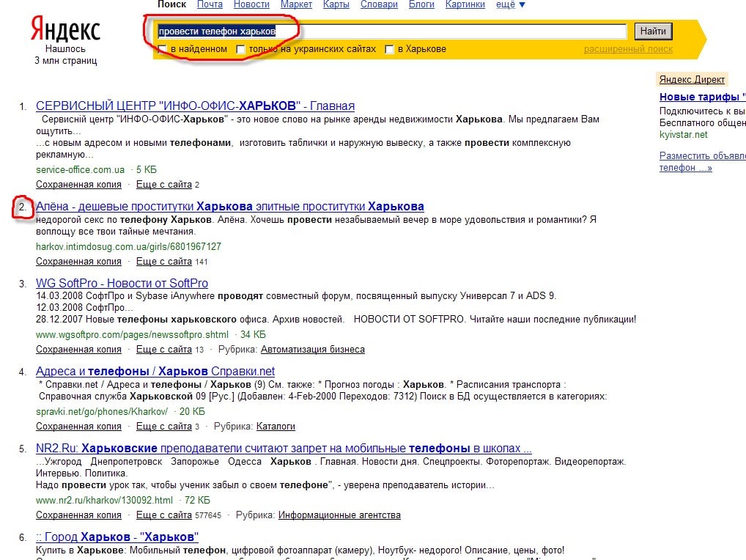Open Сохраненная копия for nr2.ru result
746x560 pixels.
click(78, 515)
